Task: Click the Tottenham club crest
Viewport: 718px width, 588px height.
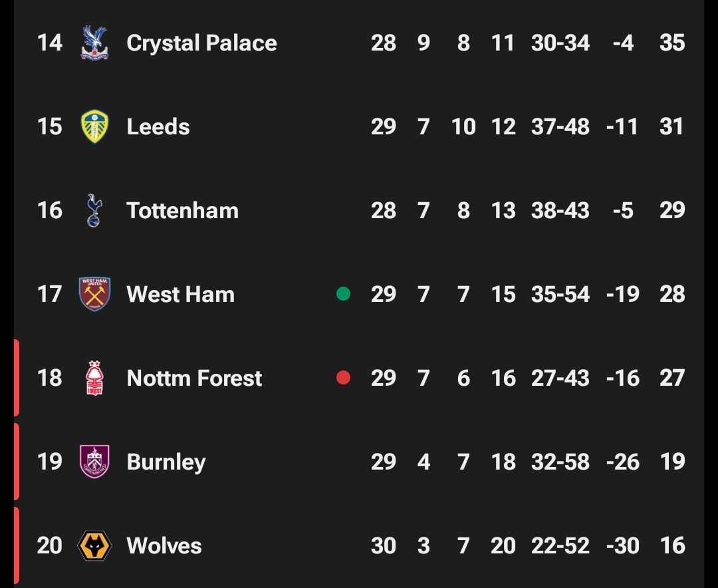Action: pyautogui.click(x=94, y=211)
